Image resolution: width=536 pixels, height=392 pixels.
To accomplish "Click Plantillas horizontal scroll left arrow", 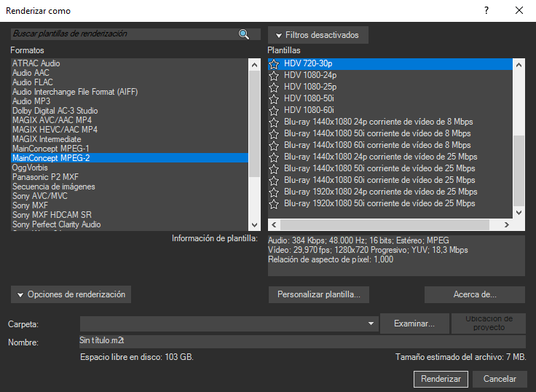I will point(274,224).
